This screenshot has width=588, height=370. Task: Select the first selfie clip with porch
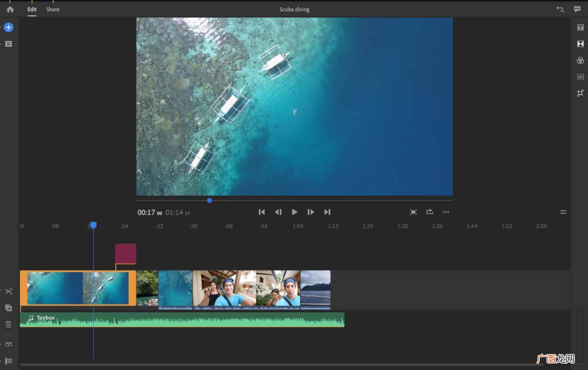pos(225,290)
